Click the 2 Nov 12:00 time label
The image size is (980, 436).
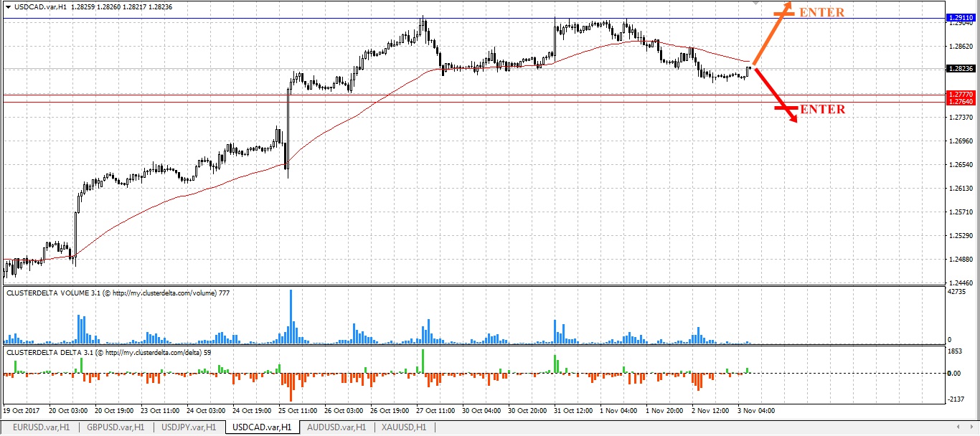coord(710,411)
